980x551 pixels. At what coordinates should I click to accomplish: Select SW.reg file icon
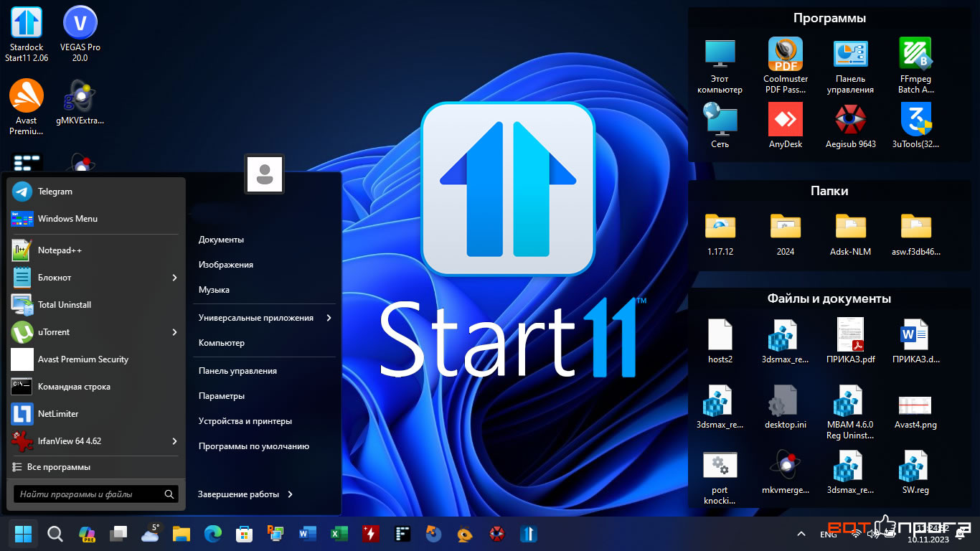coord(915,472)
